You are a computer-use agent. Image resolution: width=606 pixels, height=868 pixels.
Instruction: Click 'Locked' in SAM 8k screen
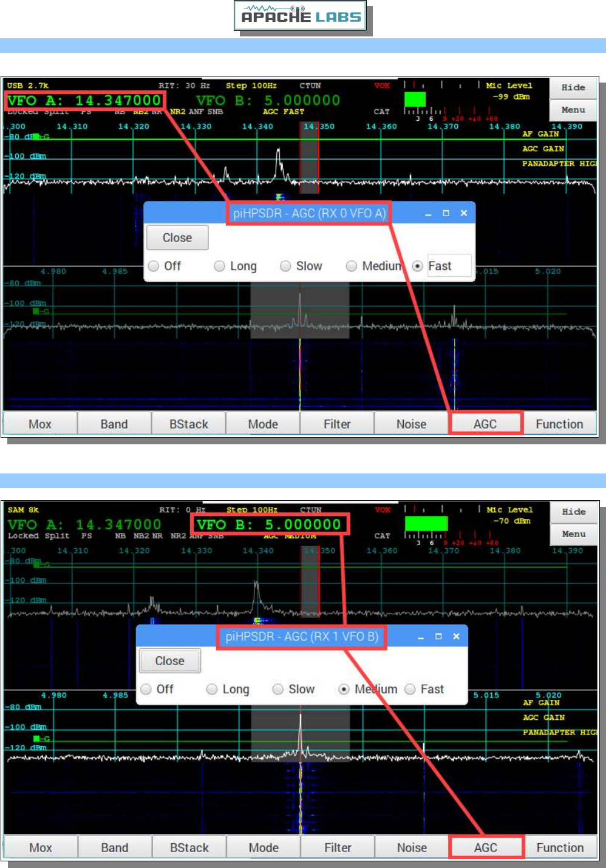23,536
